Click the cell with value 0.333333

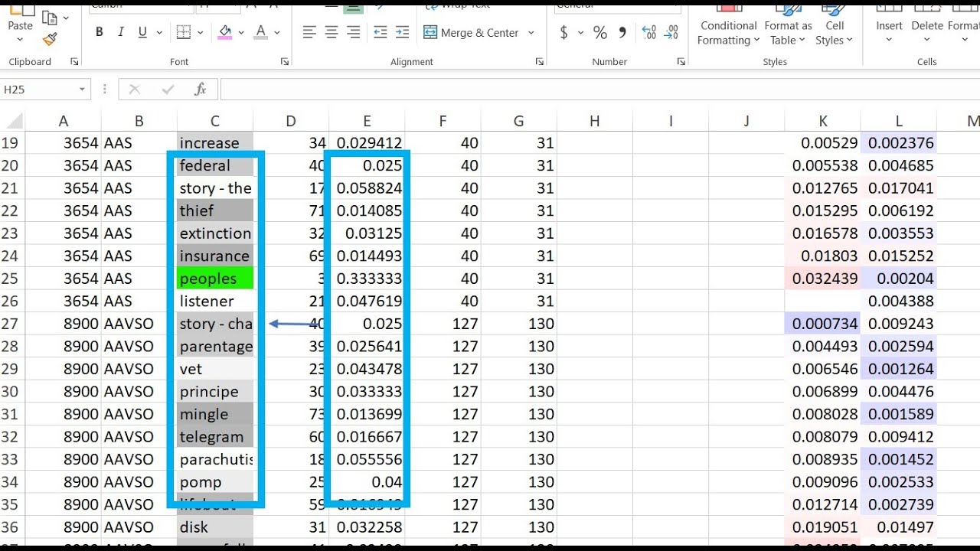[x=367, y=279]
